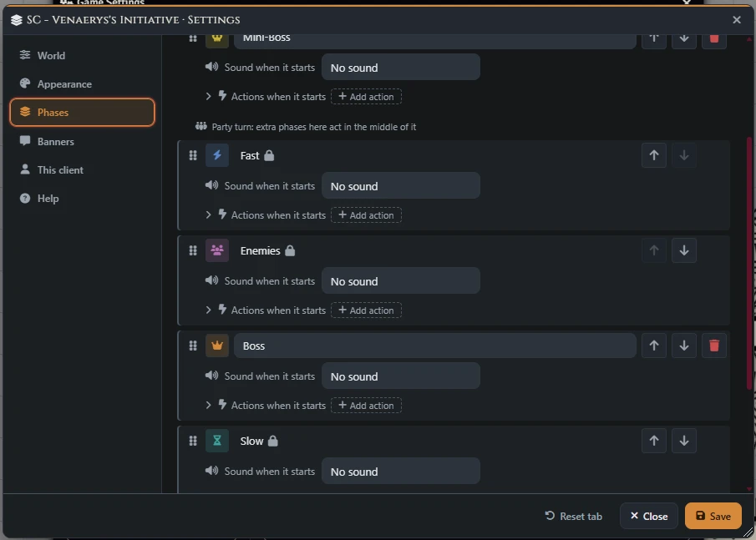Close settings window with X
The width and height of the screenshot is (756, 540).
(736, 20)
